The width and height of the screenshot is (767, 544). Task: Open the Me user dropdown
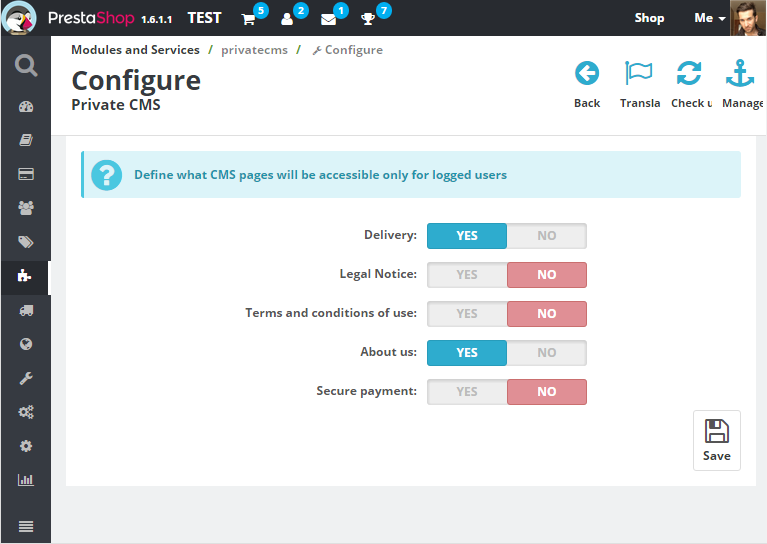pyautogui.click(x=709, y=18)
